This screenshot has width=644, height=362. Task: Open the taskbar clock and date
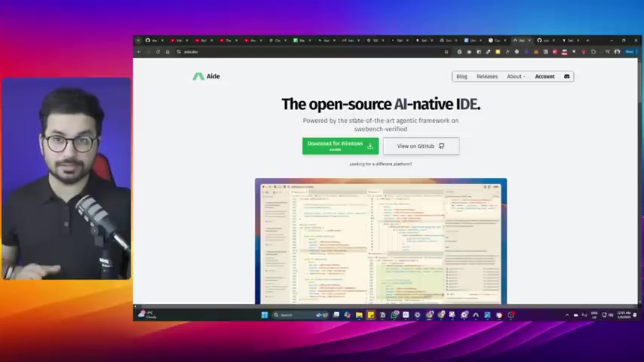tap(624, 314)
